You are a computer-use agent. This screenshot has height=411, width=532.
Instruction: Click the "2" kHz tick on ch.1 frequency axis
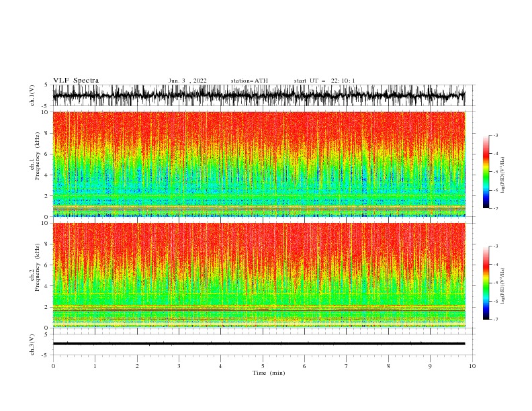46,196
